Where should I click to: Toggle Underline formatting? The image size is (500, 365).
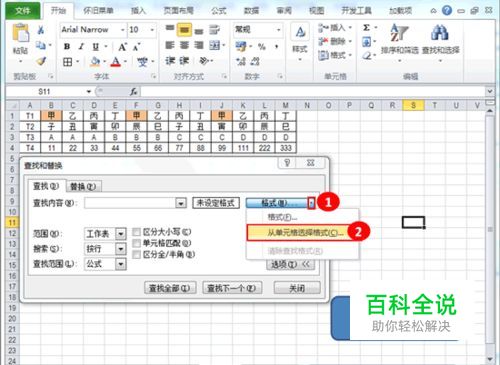pos(96,47)
